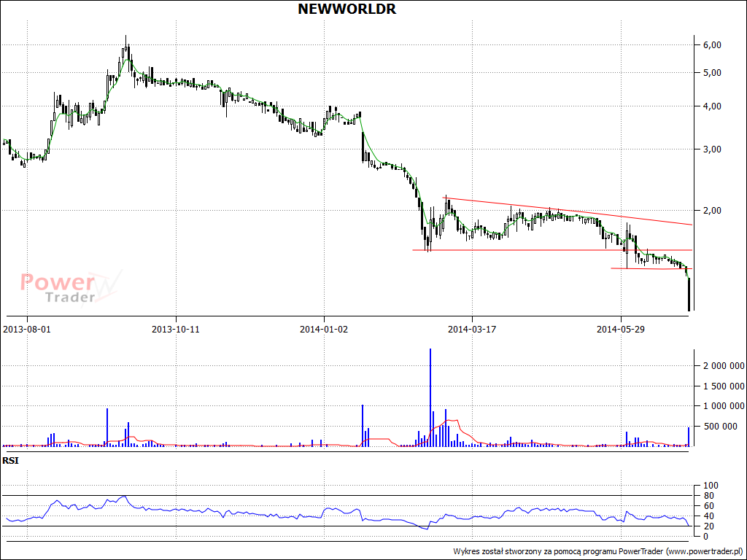Click the 2 000 000 volume label
Viewport: 747px width, 560px height.
(724, 366)
